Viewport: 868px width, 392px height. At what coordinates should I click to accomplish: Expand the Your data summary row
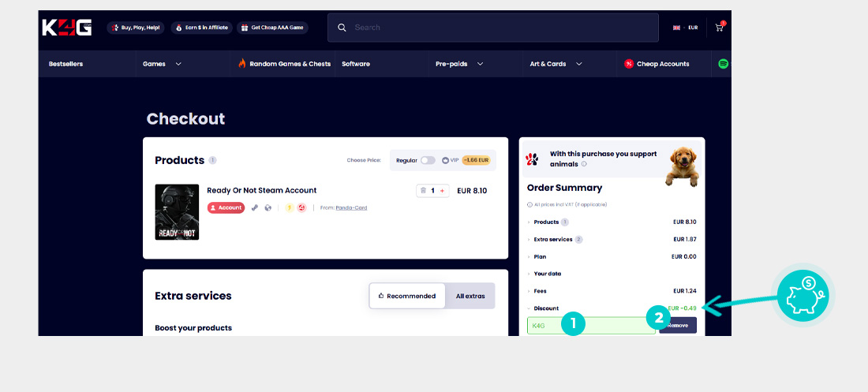tap(612, 274)
